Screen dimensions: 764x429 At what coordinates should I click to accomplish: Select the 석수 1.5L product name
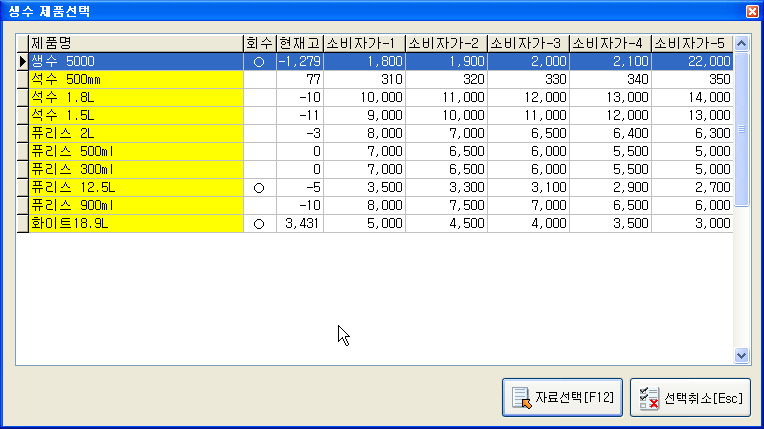coord(136,116)
